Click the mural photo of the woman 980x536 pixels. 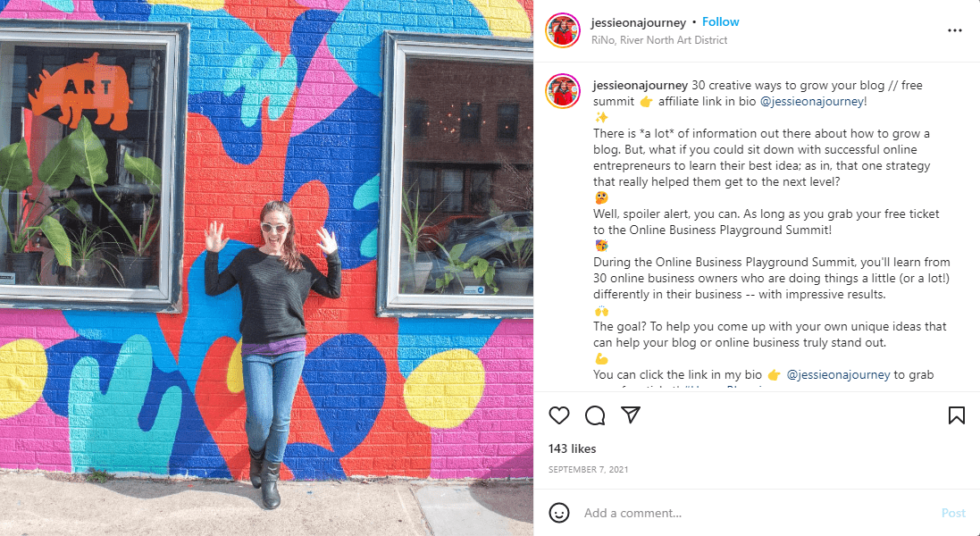[266, 268]
